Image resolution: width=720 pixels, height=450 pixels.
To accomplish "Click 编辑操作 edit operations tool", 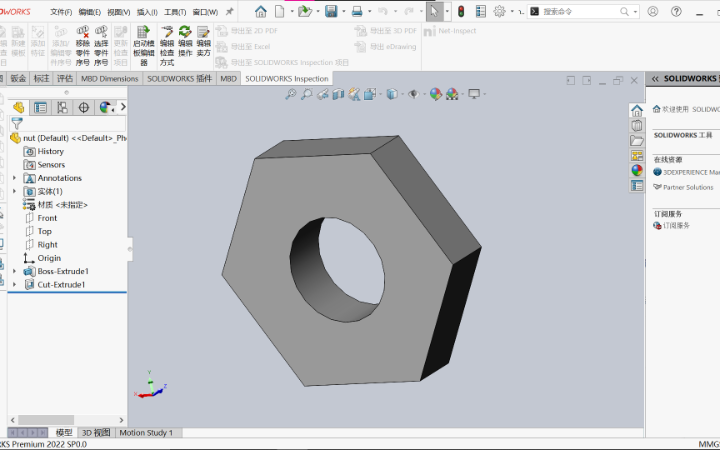I will click(x=185, y=41).
